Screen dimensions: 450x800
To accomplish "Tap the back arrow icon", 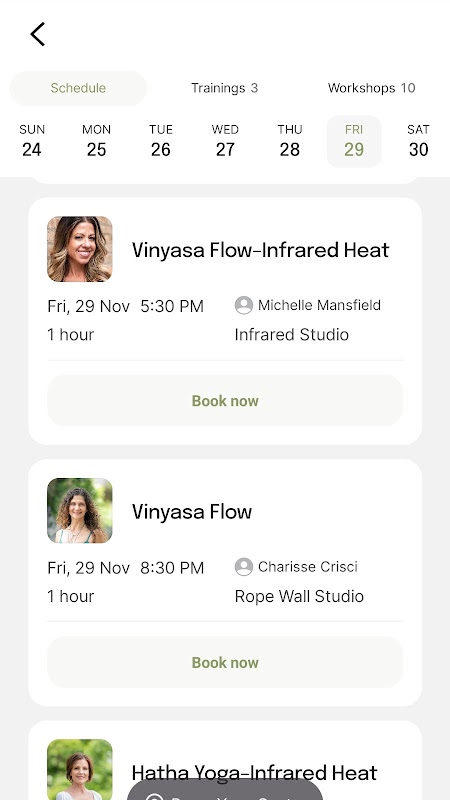I will [x=37, y=34].
